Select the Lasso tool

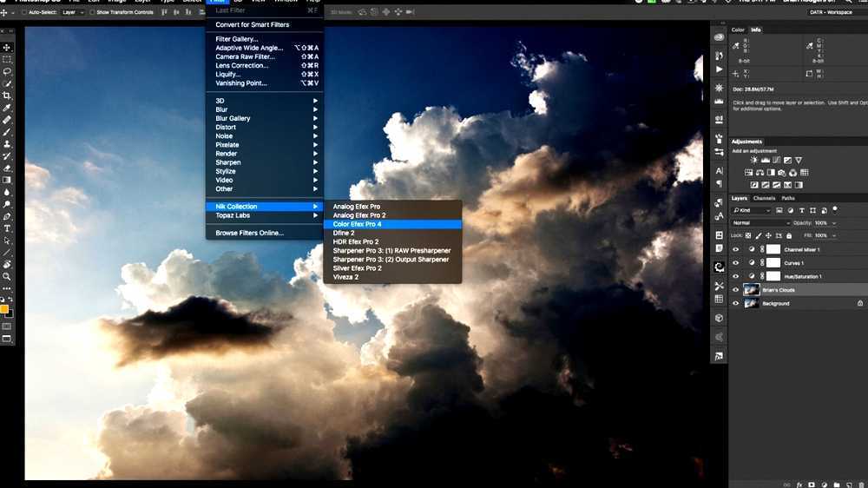pos(7,71)
